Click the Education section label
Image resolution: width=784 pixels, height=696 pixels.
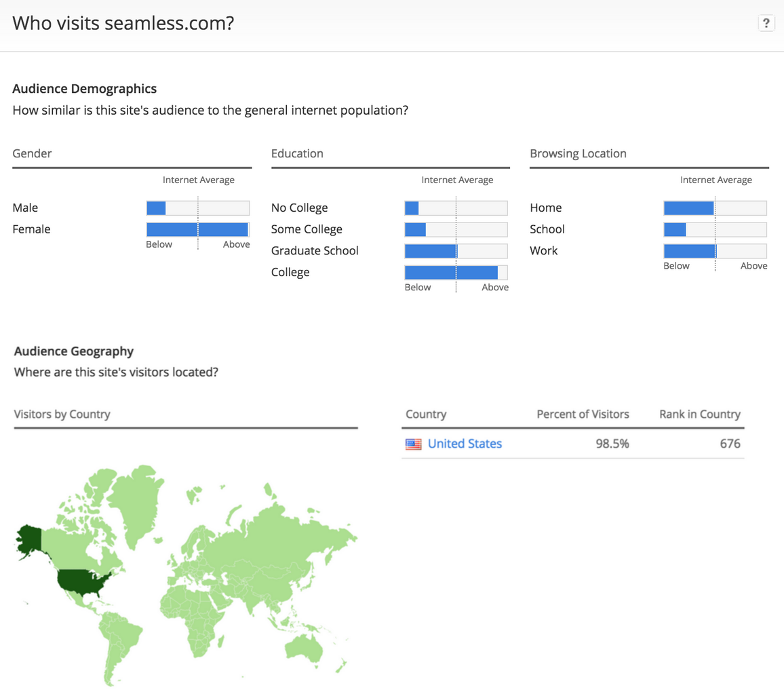coord(297,153)
